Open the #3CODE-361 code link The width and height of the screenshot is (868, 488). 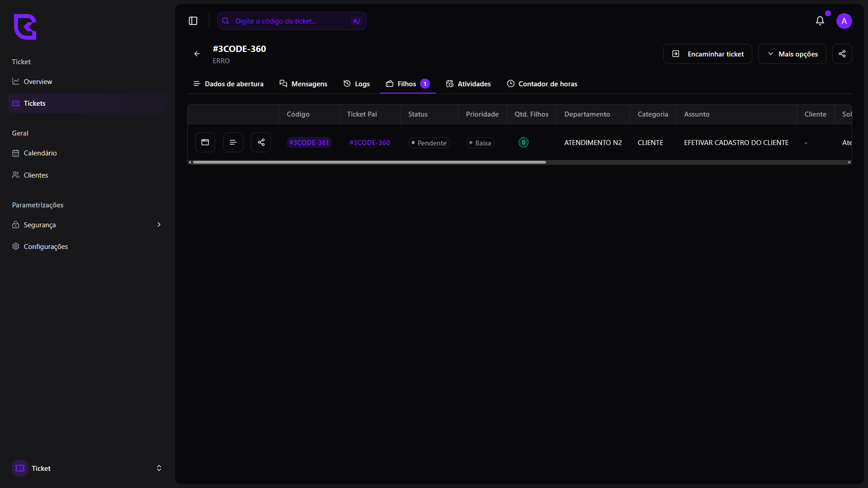point(309,142)
